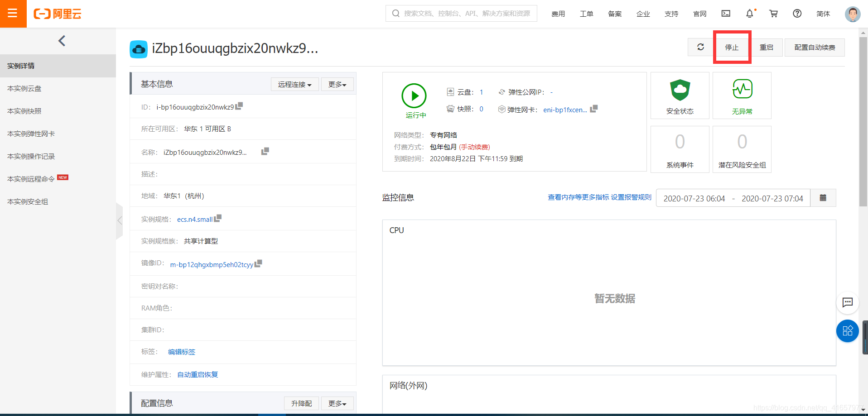Click the search magnifier icon

[x=396, y=14]
